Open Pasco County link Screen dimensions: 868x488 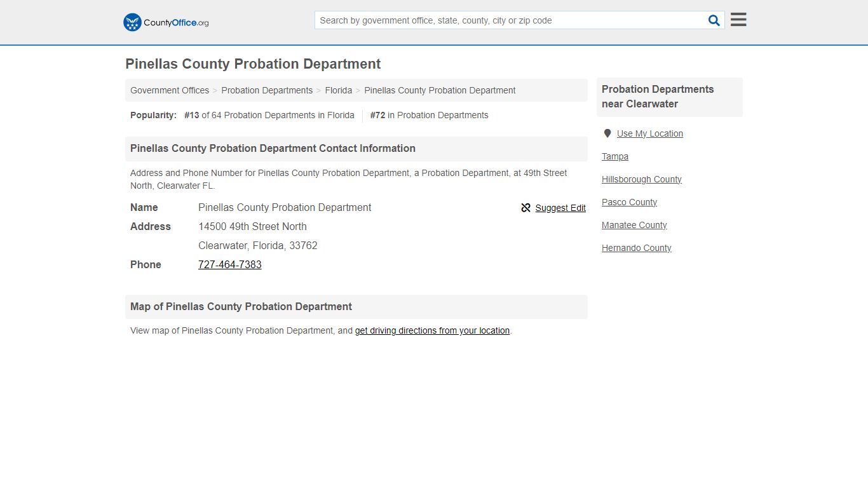pos(630,202)
